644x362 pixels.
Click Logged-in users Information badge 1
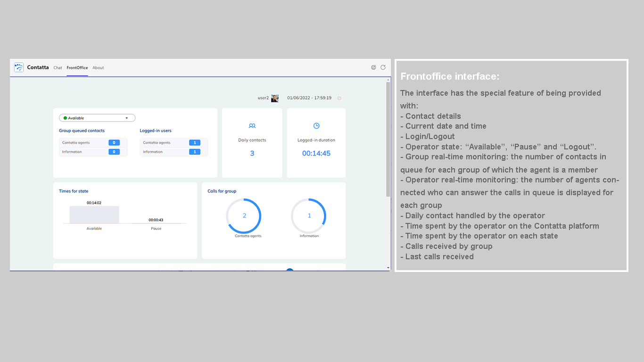[x=195, y=152]
